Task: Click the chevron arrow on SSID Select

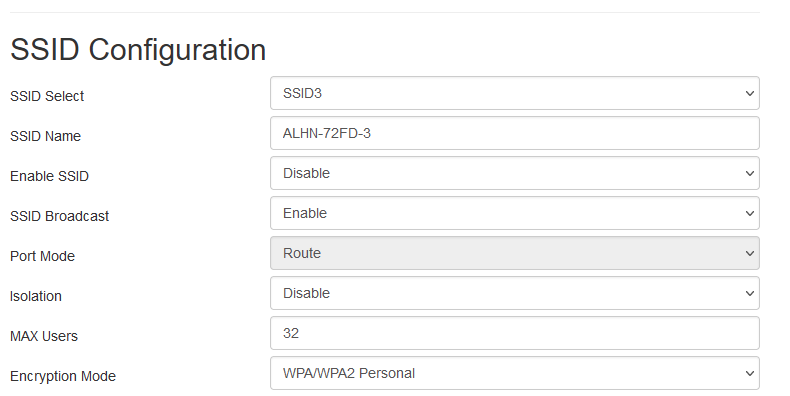Action: (x=749, y=93)
